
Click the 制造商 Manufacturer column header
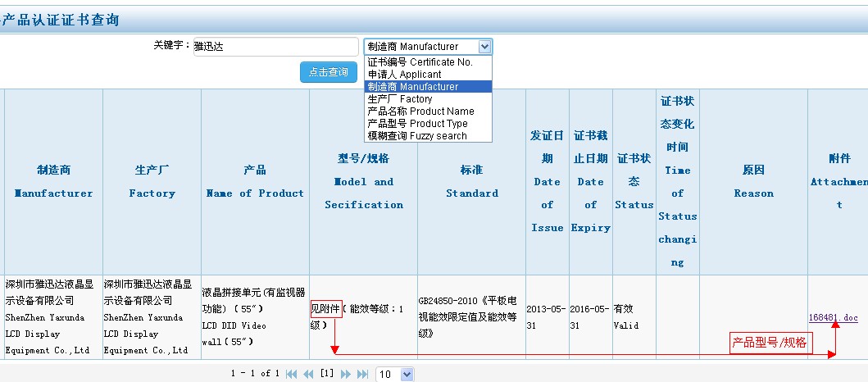(54, 182)
